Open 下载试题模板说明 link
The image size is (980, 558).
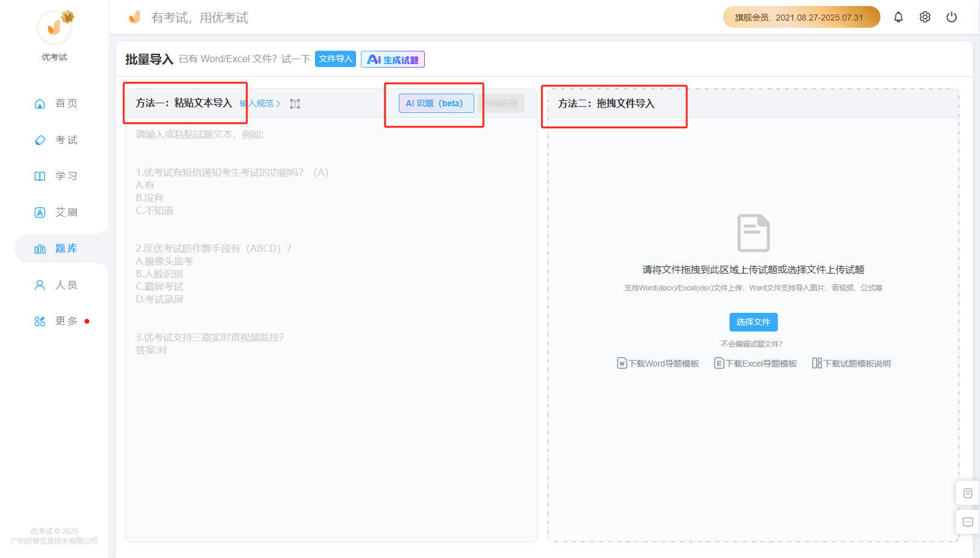[851, 363]
